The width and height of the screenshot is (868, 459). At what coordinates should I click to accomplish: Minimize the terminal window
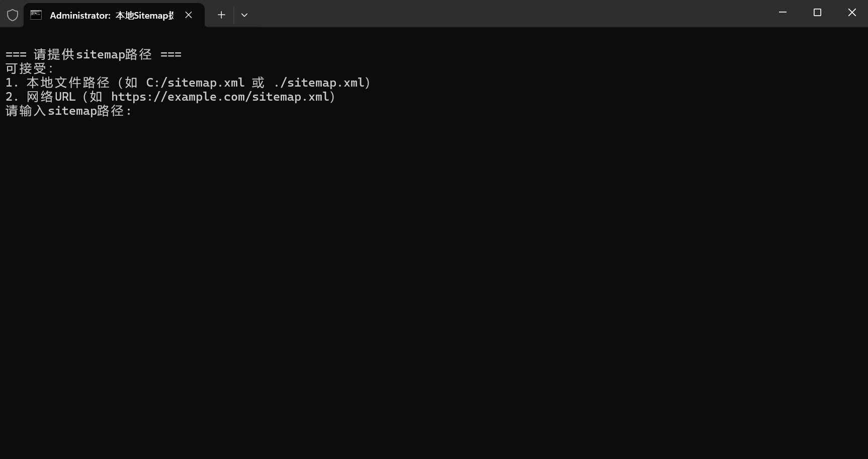(x=783, y=13)
